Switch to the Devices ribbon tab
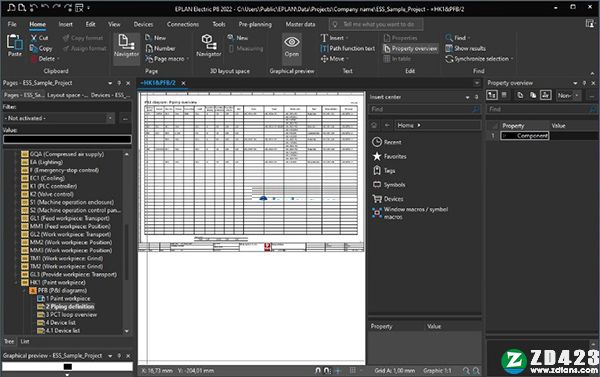 (143, 24)
